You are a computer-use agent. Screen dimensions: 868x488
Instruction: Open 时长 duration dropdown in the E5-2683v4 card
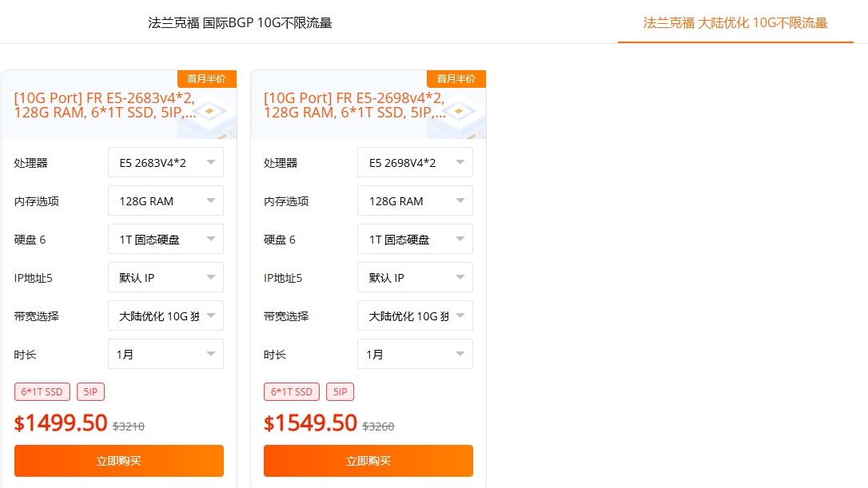pos(165,355)
